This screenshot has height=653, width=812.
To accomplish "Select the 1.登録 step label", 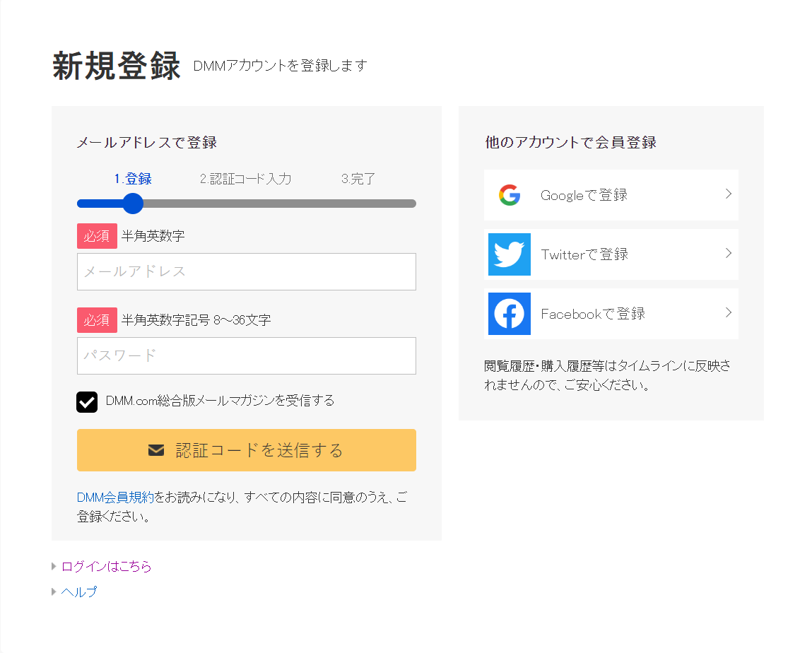I will point(133,180).
